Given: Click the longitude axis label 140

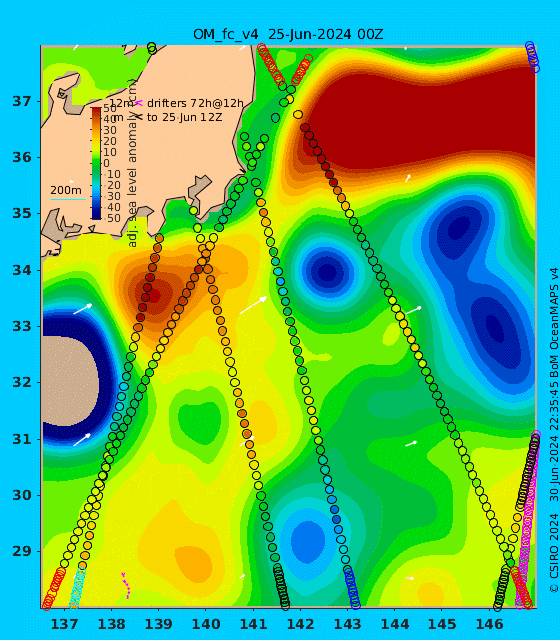Looking at the screenshot, I should coord(206,624).
